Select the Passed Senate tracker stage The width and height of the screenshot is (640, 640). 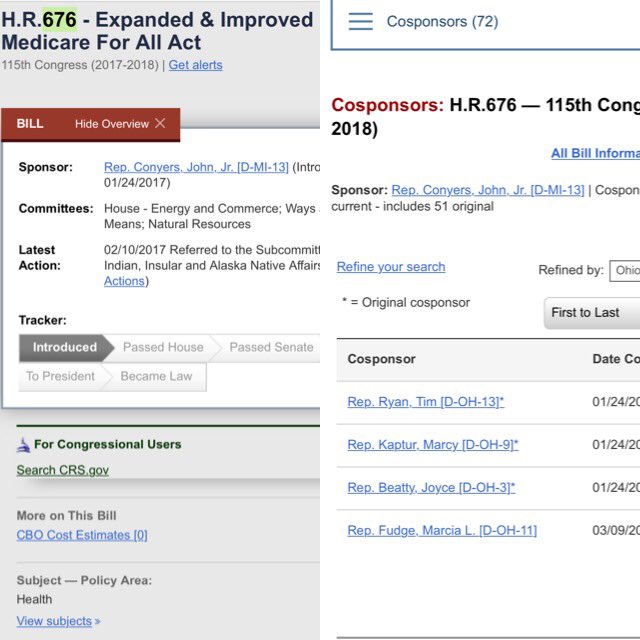(271, 347)
